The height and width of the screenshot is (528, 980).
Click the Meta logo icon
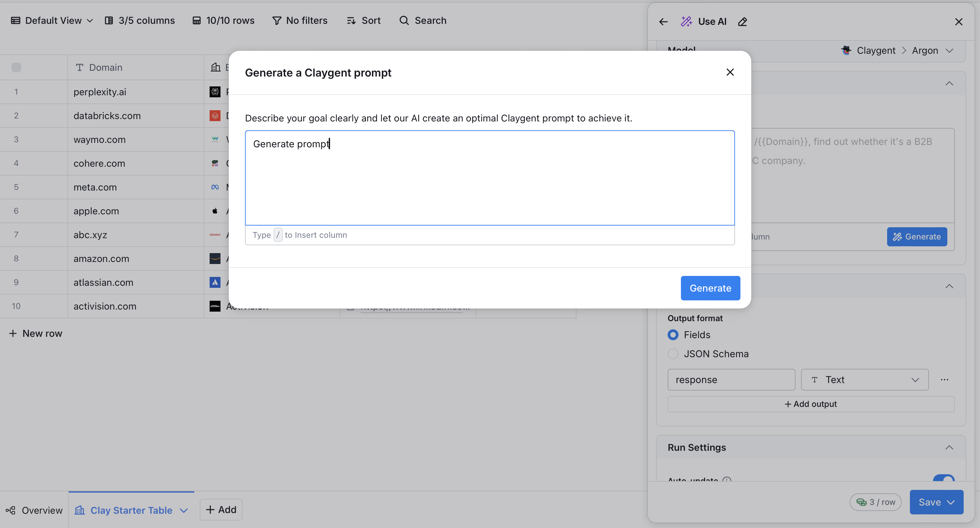pyautogui.click(x=215, y=187)
